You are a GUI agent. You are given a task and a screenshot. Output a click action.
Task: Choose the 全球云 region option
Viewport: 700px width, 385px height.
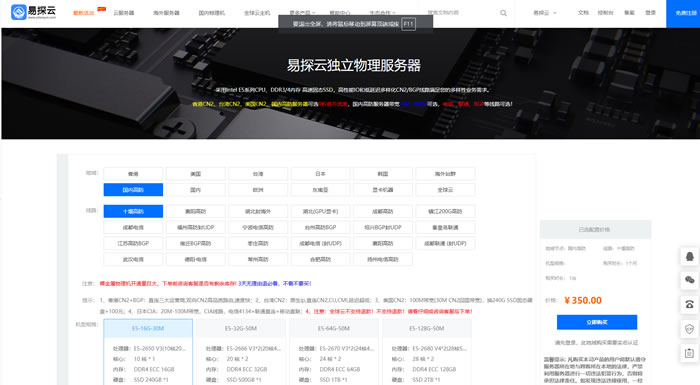pos(445,190)
